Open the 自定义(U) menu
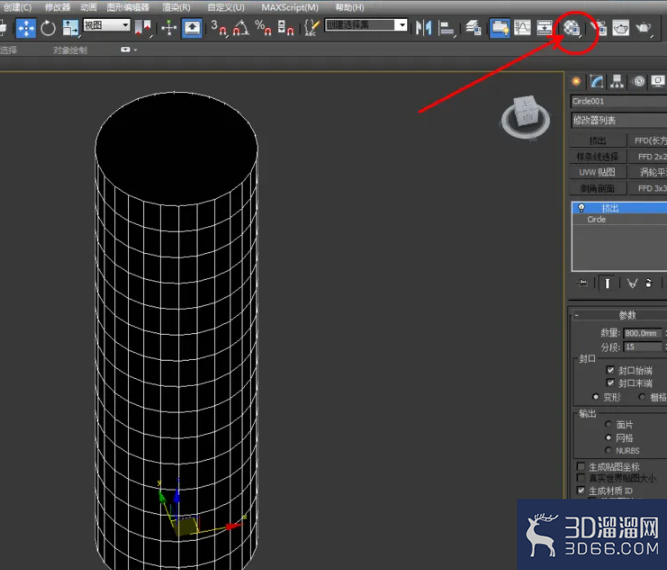This screenshot has height=570, width=667. click(226, 7)
